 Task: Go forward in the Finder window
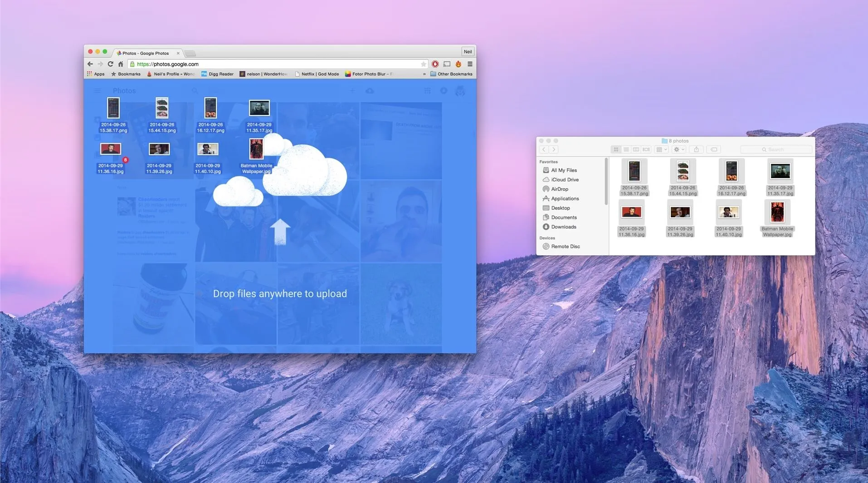coord(554,149)
